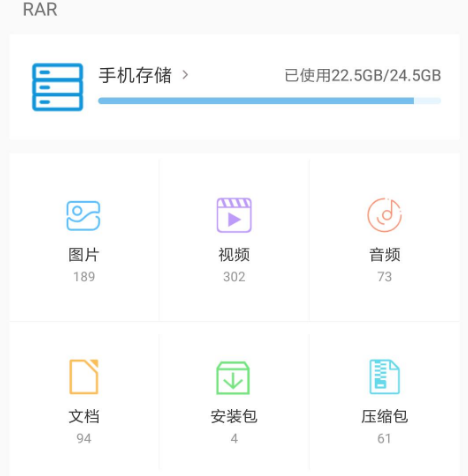
Task: Tap the 压缩包 category label
Action: [384, 416]
